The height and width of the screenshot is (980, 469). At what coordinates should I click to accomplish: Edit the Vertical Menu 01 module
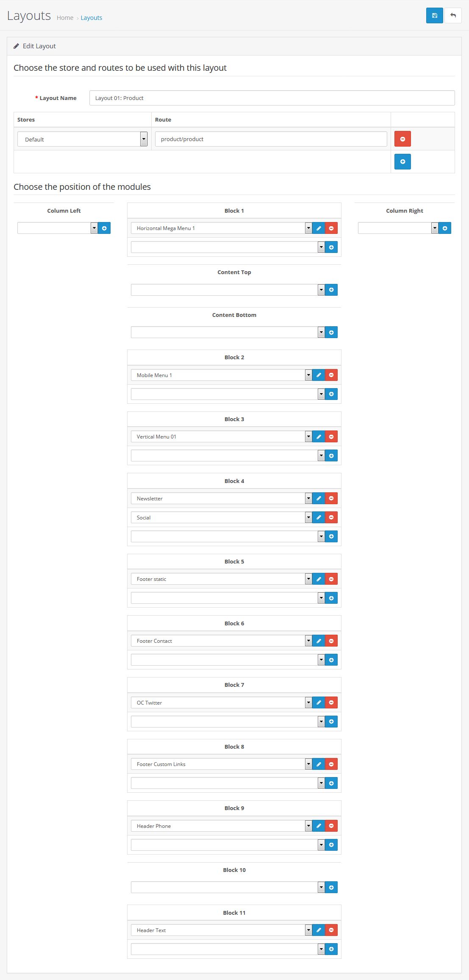319,437
